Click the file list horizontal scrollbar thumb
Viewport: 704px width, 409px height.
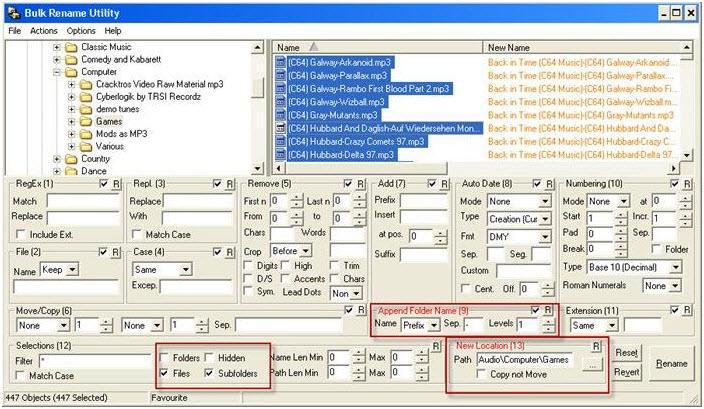pyautogui.click(x=366, y=168)
